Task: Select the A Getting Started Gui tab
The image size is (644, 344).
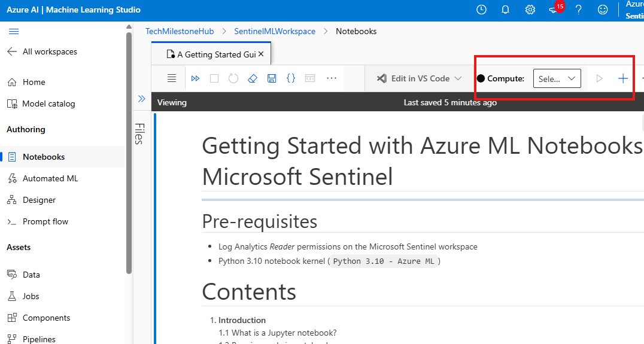Action: click(x=211, y=54)
